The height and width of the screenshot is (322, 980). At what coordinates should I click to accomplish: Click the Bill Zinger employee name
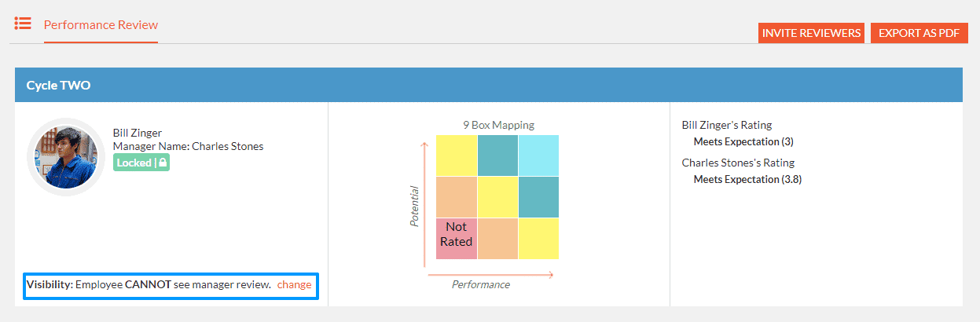[x=138, y=133]
